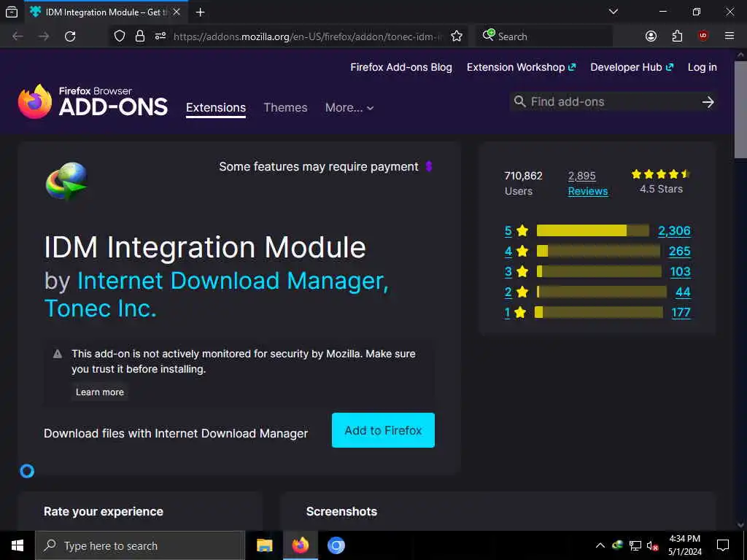Open the 177 one-star reviews count
Image resolution: width=747 pixels, height=560 pixels.
(x=681, y=312)
